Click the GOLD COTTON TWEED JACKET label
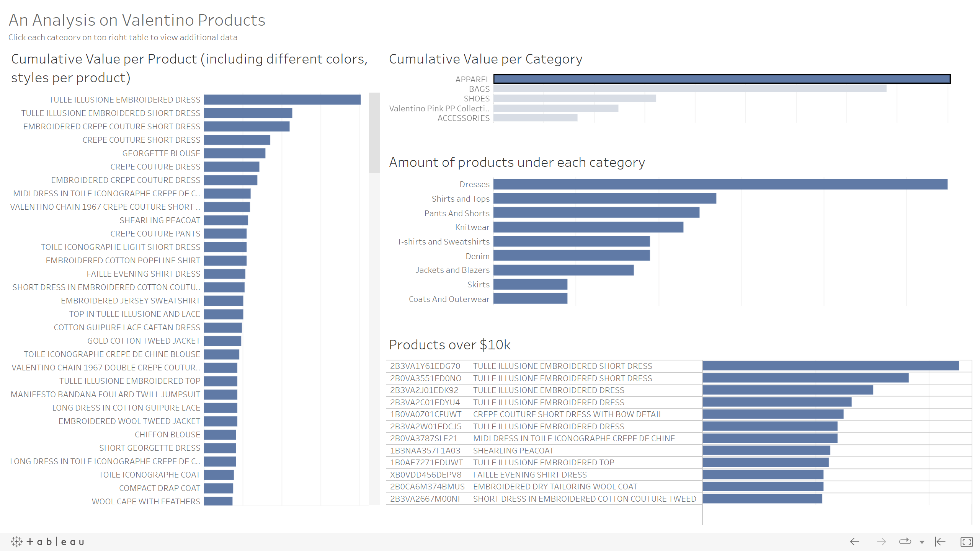This screenshot has width=980, height=551. (144, 341)
